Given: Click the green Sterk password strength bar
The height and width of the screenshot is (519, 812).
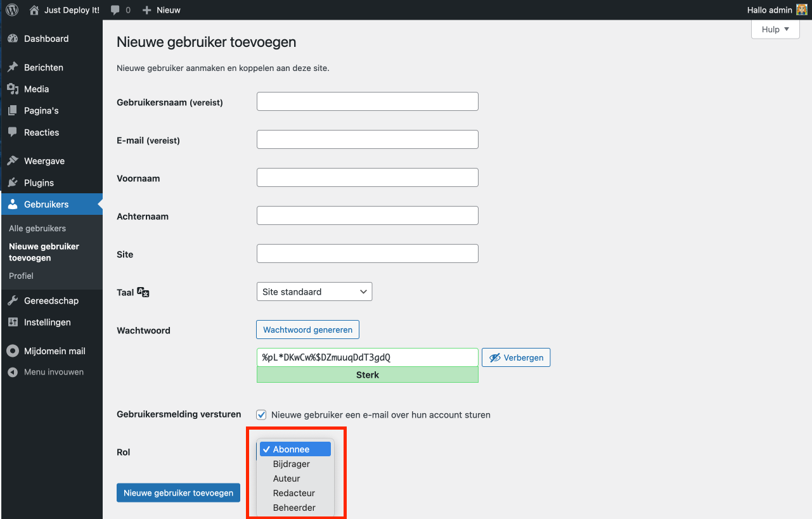Looking at the screenshot, I should pyautogui.click(x=367, y=375).
